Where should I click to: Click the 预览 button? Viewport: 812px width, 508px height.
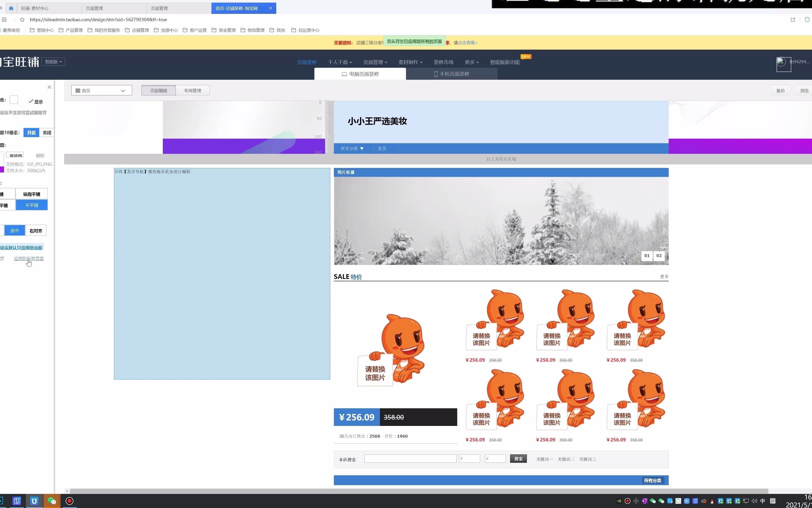pyautogui.click(x=804, y=90)
